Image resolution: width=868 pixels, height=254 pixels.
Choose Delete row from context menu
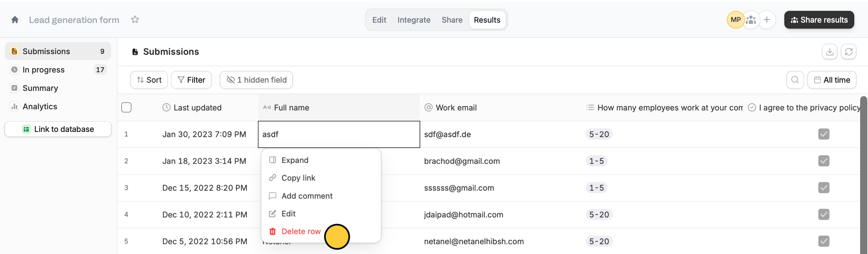pos(295,231)
